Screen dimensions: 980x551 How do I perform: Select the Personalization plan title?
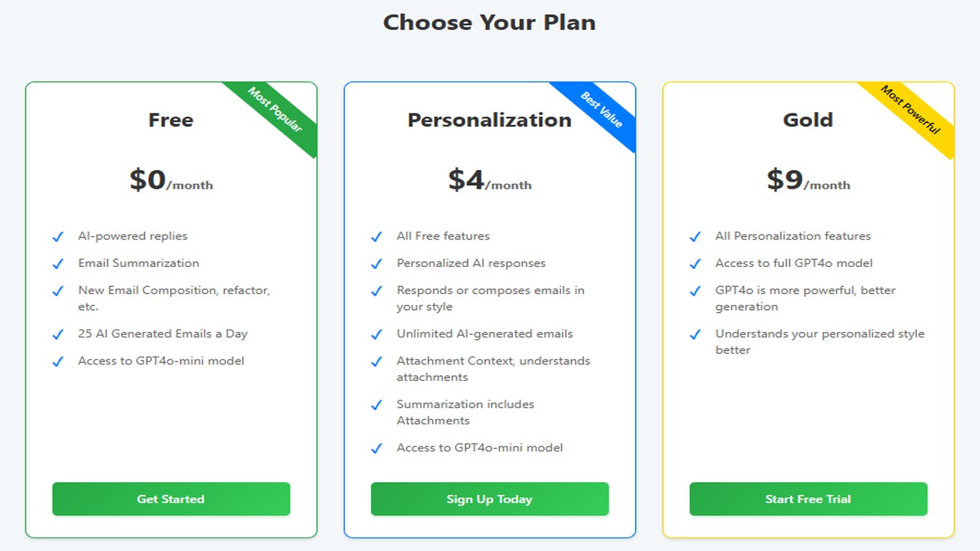pyautogui.click(x=489, y=120)
